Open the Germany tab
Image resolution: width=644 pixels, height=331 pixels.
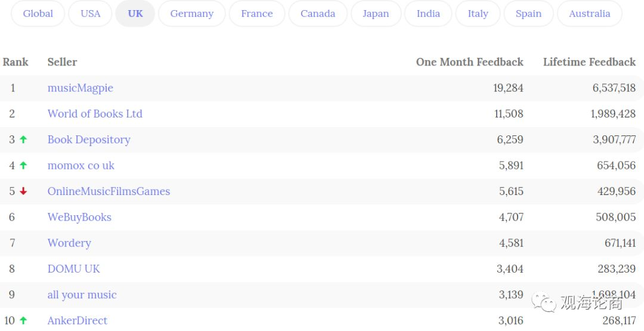(192, 14)
